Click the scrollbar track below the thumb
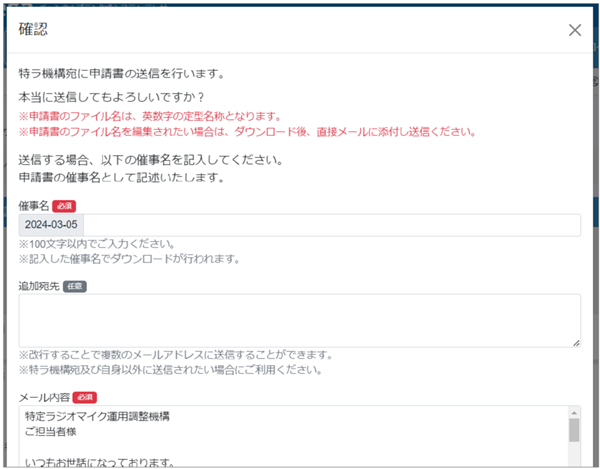600x469 pixels. click(574, 455)
